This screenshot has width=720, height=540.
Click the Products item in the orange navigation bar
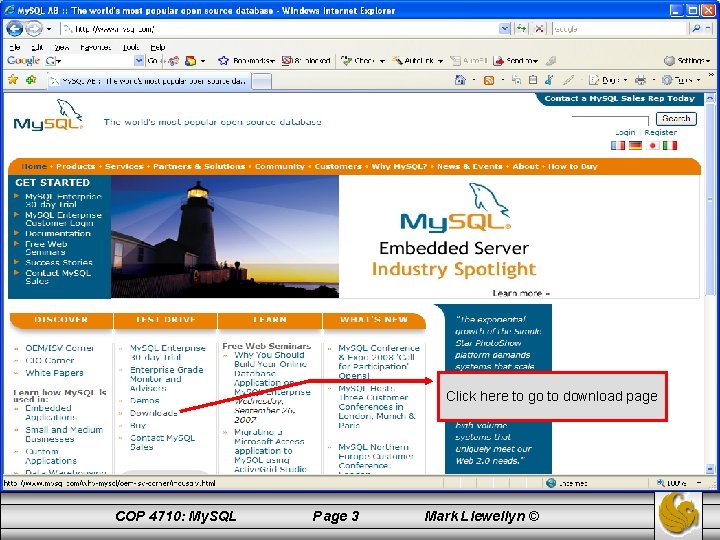pyautogui.click(x=75, y=167)
